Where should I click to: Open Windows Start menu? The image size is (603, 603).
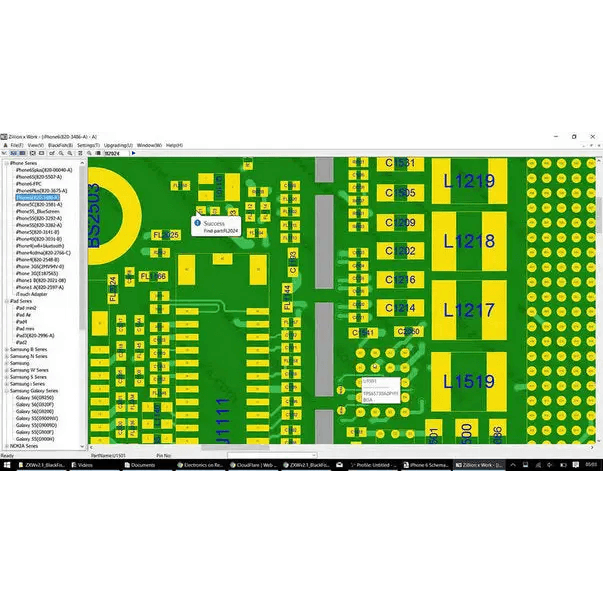click(6, 465)
